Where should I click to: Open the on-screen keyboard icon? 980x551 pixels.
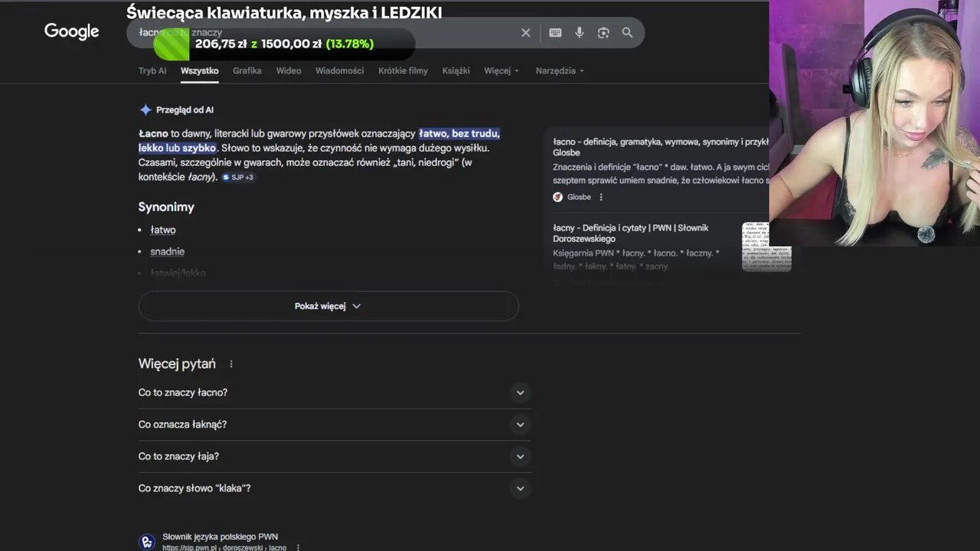[555, 33]
